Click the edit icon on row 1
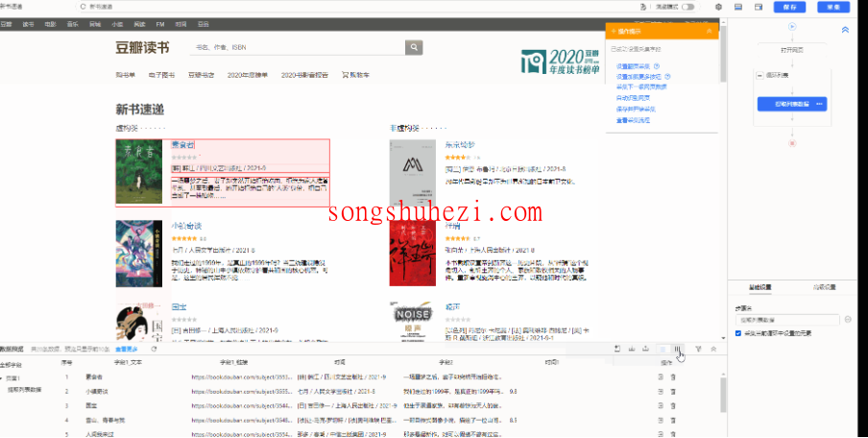The width and height of the screenshot is (868, 438). pos(661,377)
